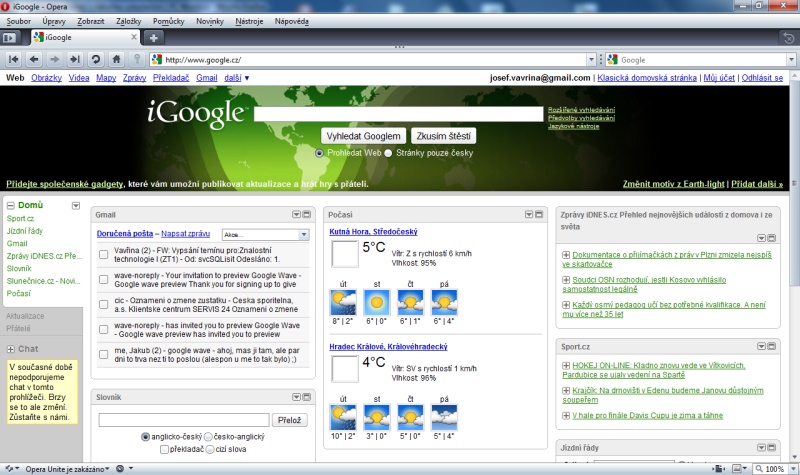The width and height of the screenshot is (800, 475).
Task: Open a new tab with plus button
Action: [154, 38]
